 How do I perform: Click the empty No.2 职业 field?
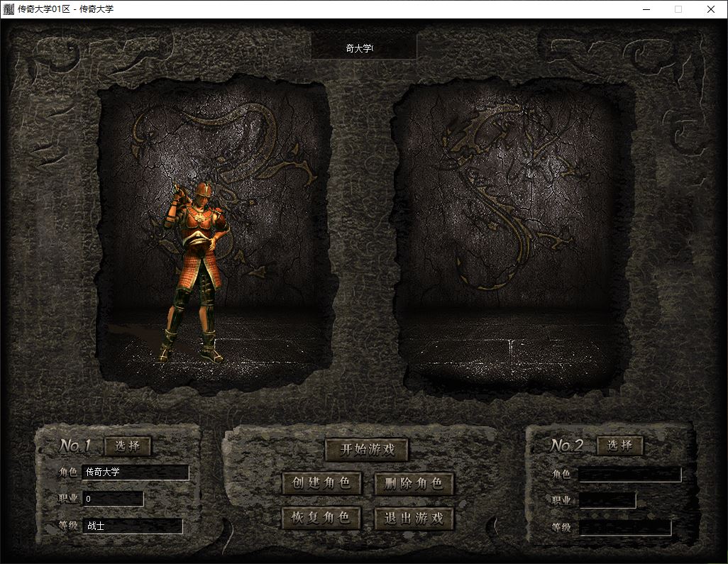pyautogui.click(x=607, y=501)
